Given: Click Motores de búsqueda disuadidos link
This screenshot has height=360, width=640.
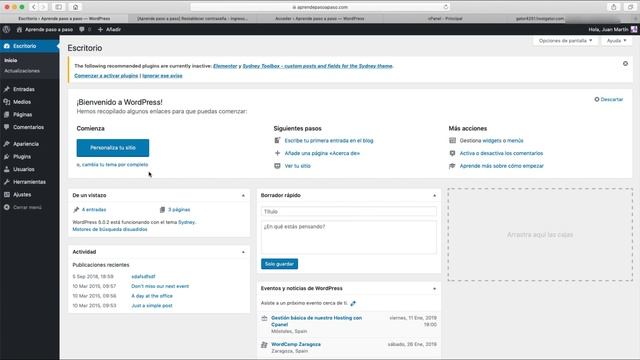Looking at the screenshot, I should 110,229.
